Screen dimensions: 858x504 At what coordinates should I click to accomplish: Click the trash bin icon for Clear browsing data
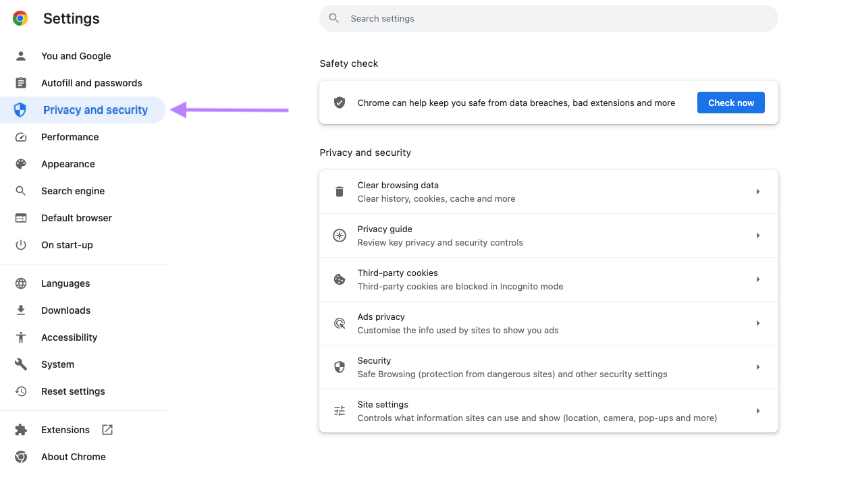click(340, 192)
